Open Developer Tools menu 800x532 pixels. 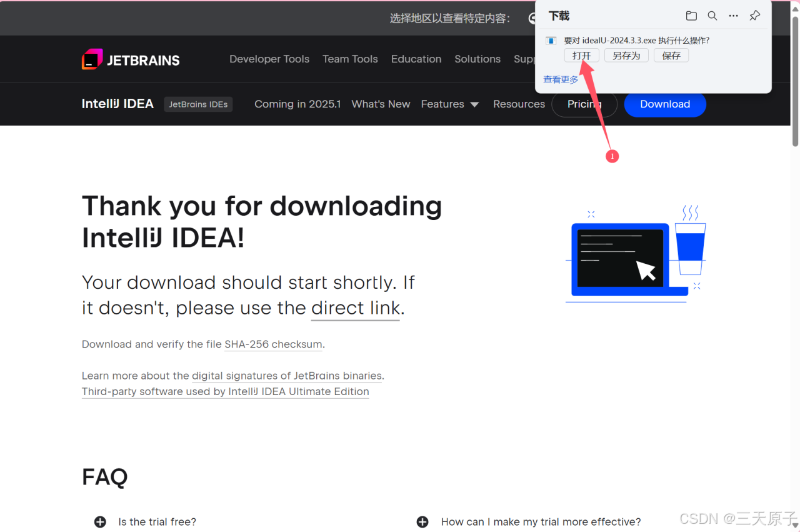coord(269,59)
